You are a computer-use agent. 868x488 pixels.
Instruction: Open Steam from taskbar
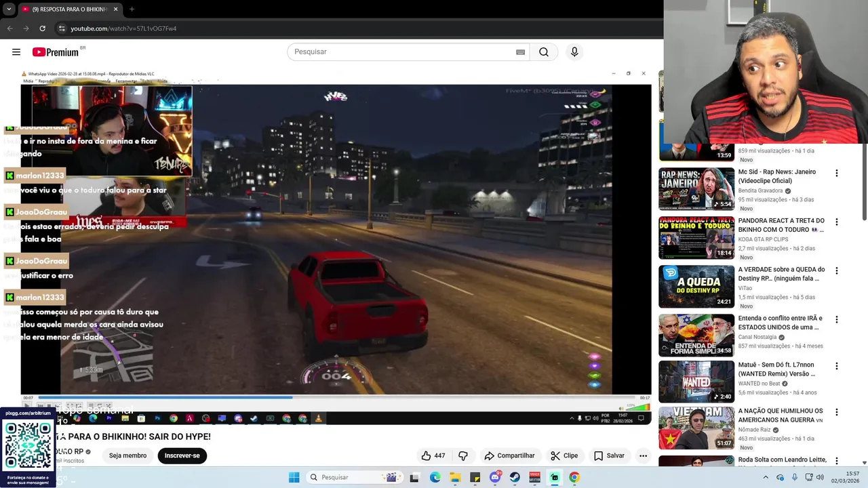(515, 477)
